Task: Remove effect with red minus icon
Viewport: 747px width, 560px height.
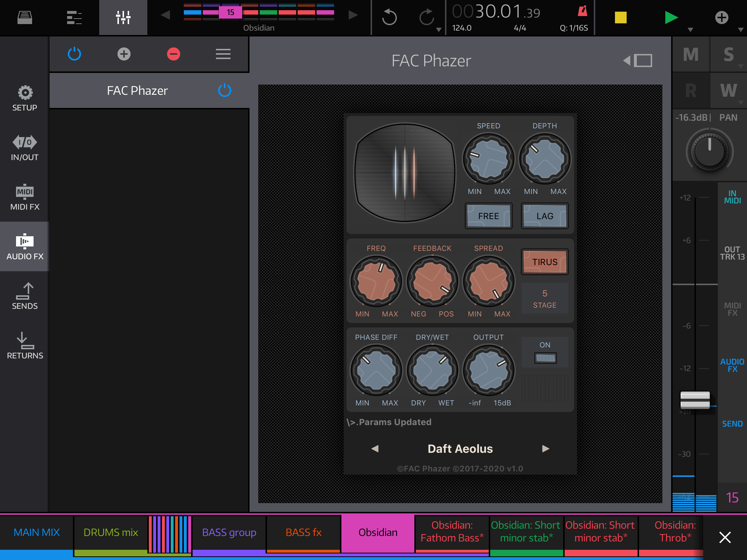Action: pyautogui.click(x=174, y=54)
